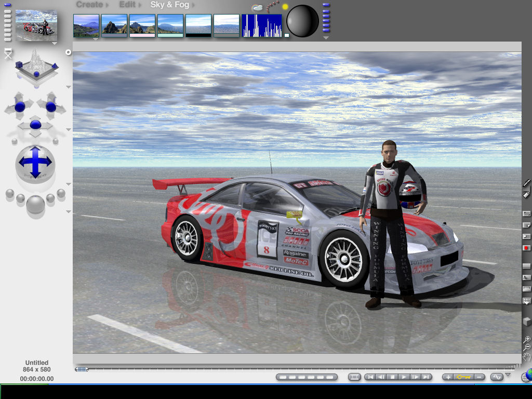The width and height of the screenshot is (532, 399).
Task: Click the large center render sphere button
Action: pos(35,204)
